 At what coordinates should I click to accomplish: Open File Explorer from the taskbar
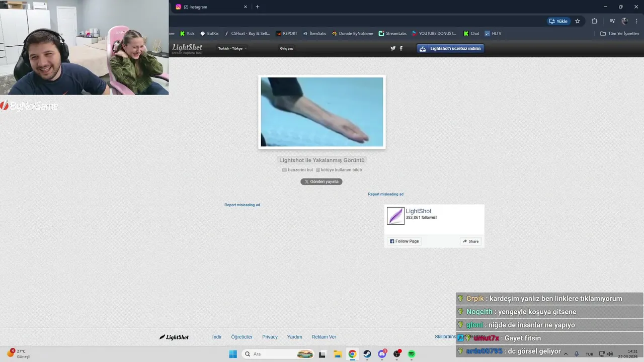[338, 354]
